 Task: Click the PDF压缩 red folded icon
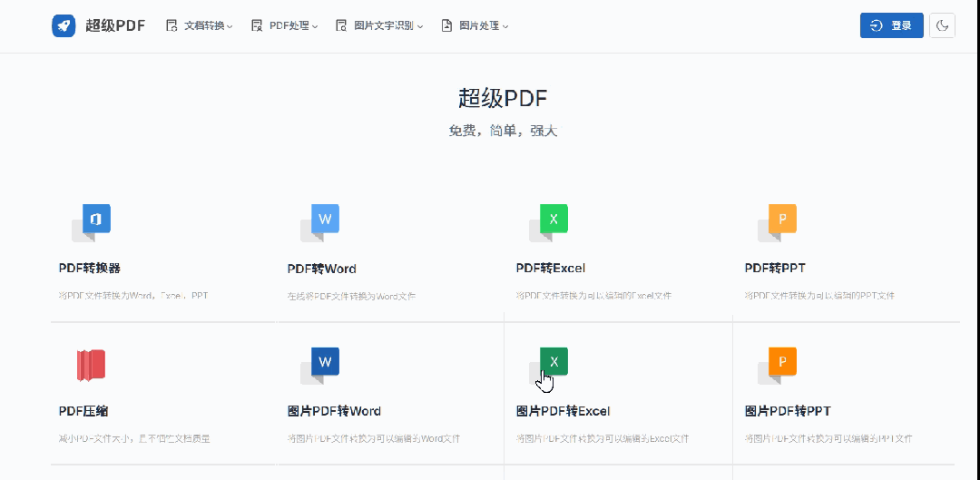pos(92,366)
